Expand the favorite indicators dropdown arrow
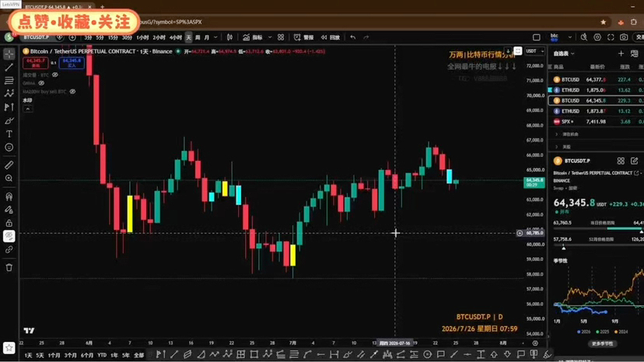Viewport: 644px width, 362px height. pos(270,37)
